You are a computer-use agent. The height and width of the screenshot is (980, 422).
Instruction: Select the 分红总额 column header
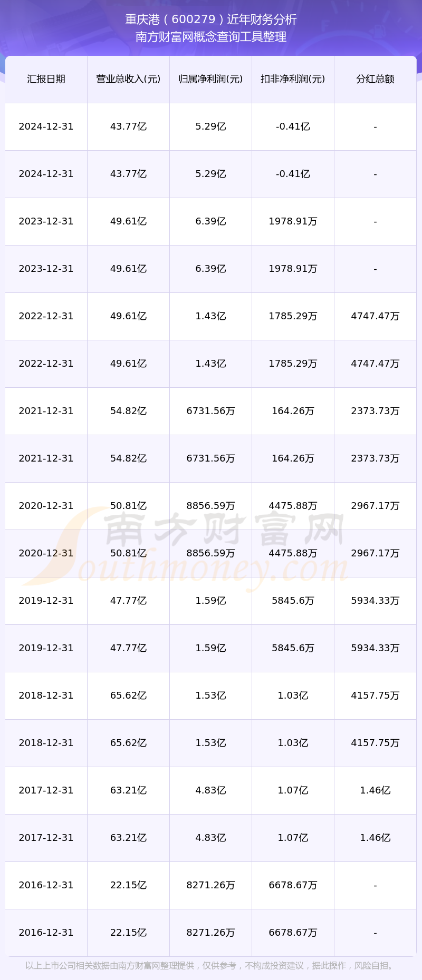click(x=375, y=79)
